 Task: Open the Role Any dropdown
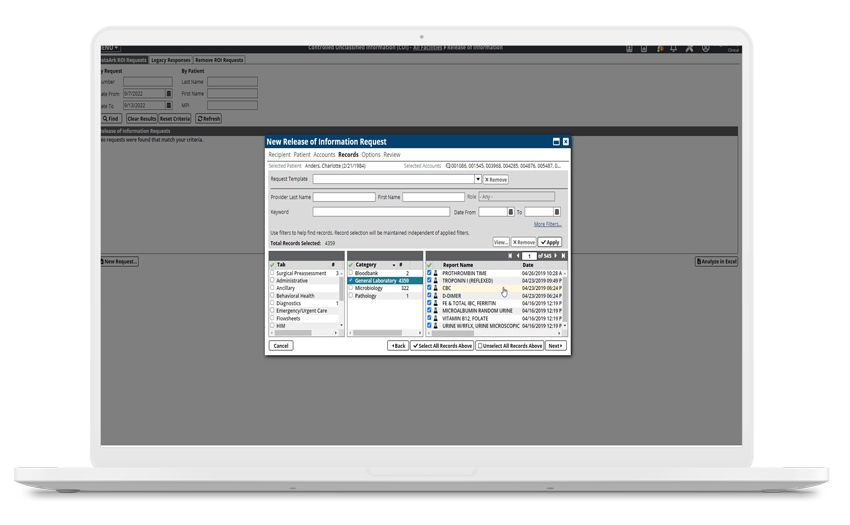517,196
